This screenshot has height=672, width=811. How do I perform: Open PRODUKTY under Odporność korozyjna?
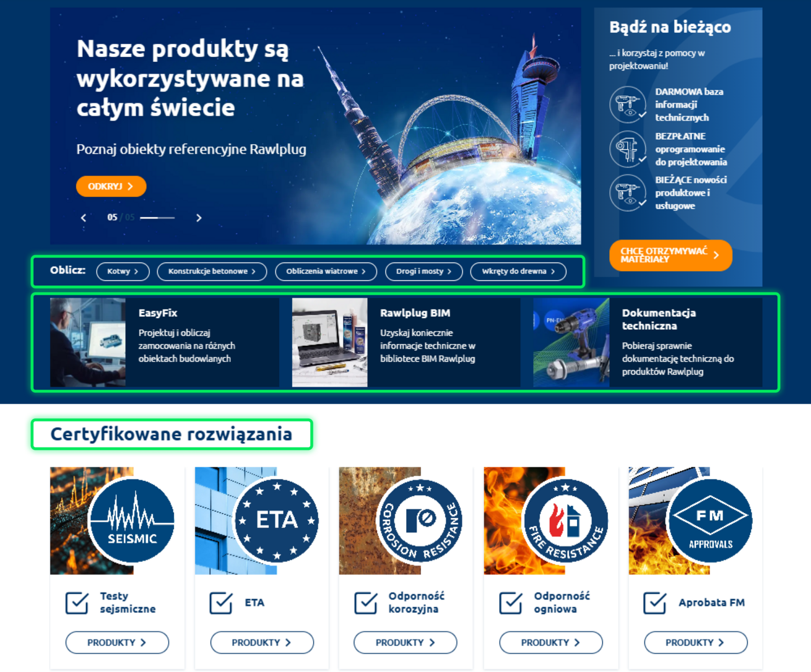point(405,642)
